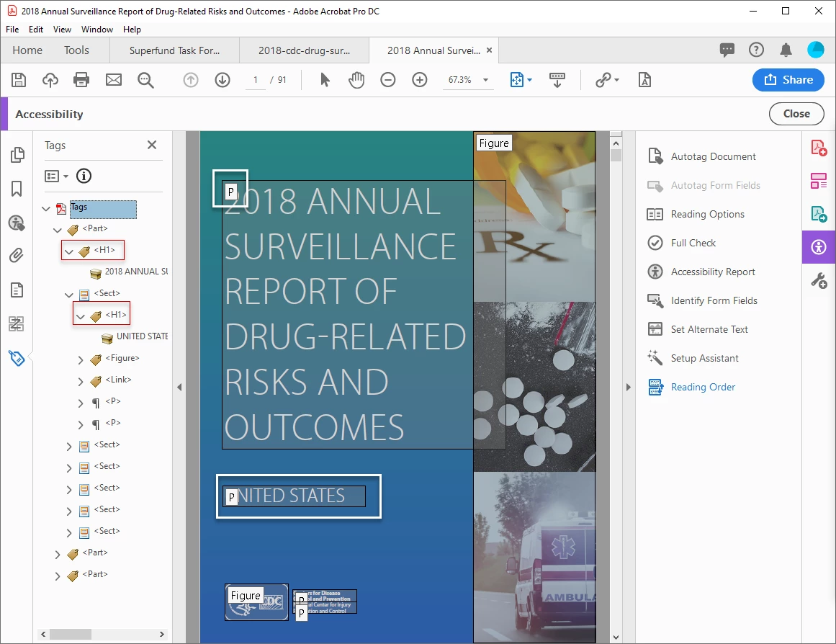The image size is (836, 644).
Task: Open the Edit menu
Action: [36, 30]
